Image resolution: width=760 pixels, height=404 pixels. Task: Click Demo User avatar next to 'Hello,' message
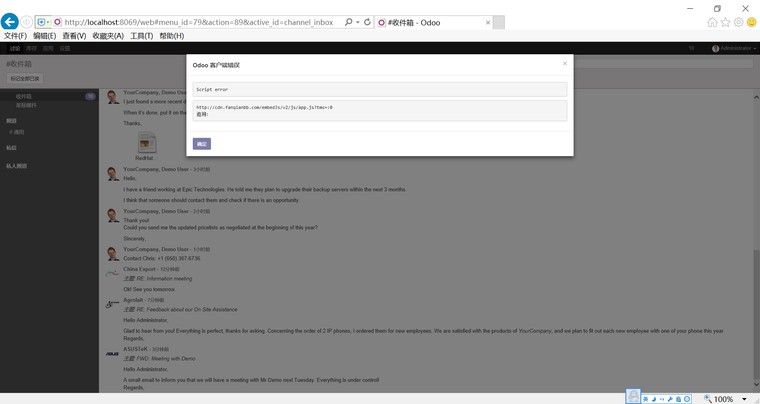tap(112, 173)
